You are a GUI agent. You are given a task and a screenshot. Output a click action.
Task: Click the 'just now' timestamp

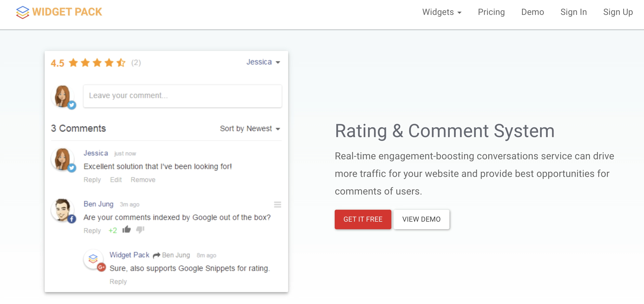click(125, 154)
